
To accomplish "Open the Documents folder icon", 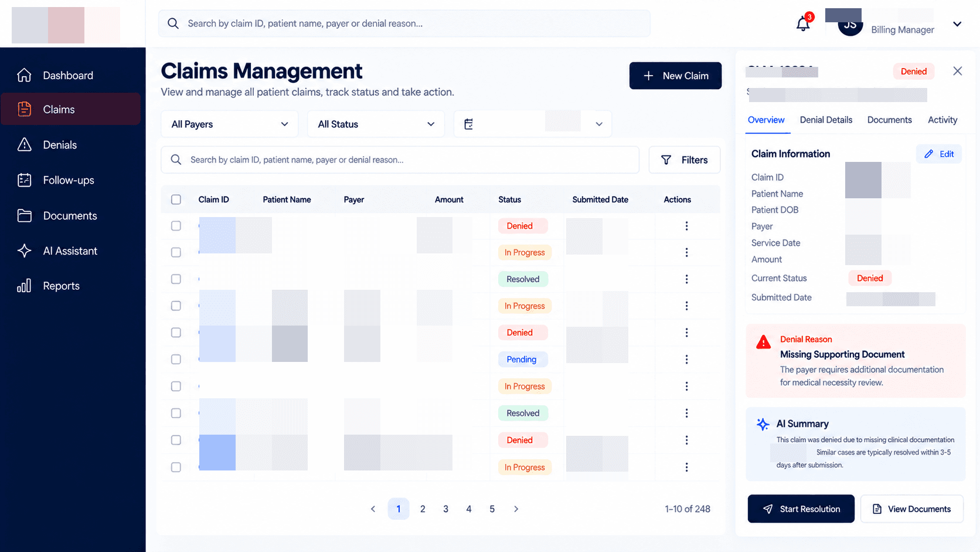I will (24, 215).
